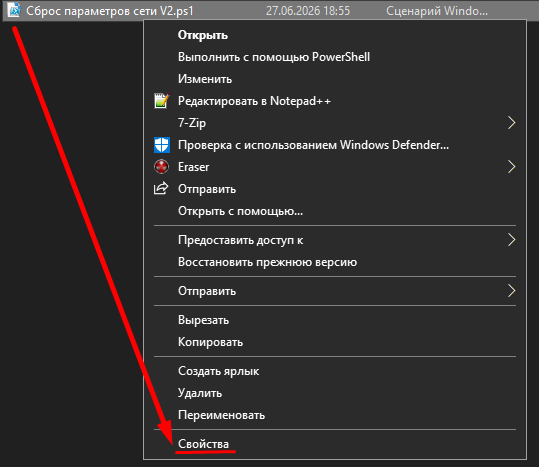Click the share arrow icon beside Отправить
This screenshot has height=467, width=539.
(x=161, y=188)
